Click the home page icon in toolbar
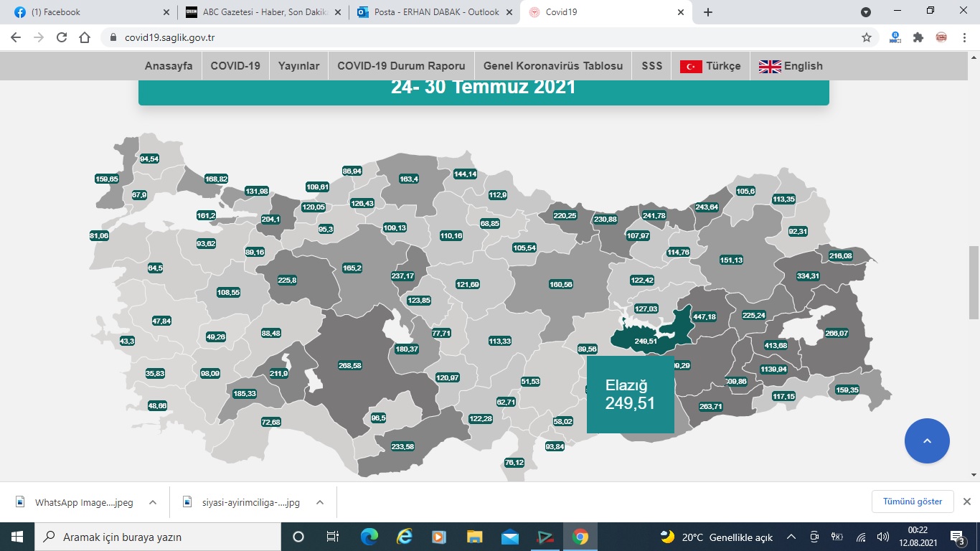980x551 pixels. (85, 38)
